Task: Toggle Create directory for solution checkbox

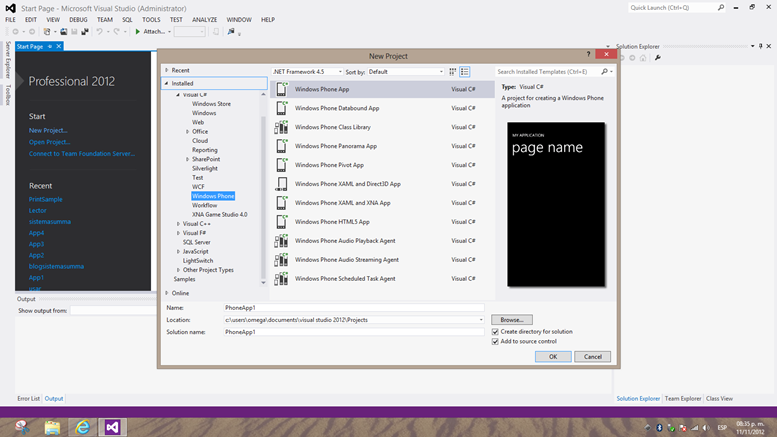Action: coord(495,331)
